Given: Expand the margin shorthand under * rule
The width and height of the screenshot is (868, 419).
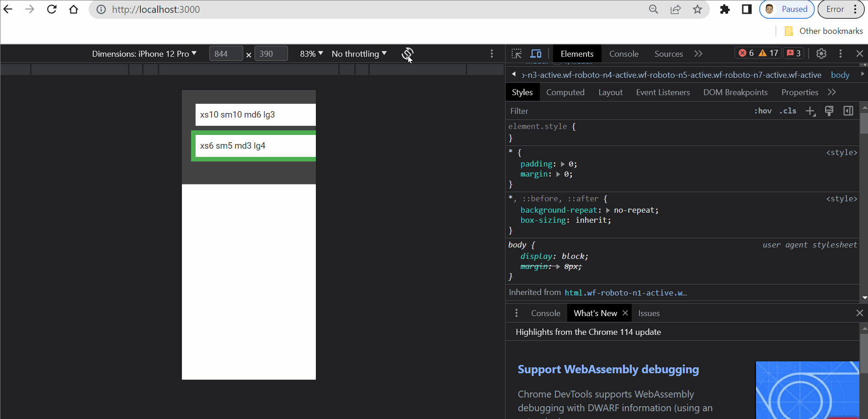Looking at the screenshot, I should (x=558, y=174).
